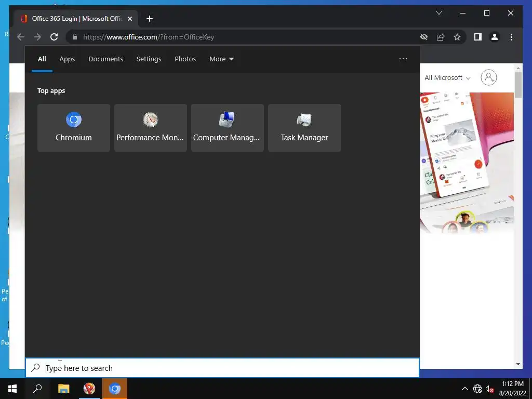Click the Type here to search field
Screen dimensions: 532x399
point(222,368)
